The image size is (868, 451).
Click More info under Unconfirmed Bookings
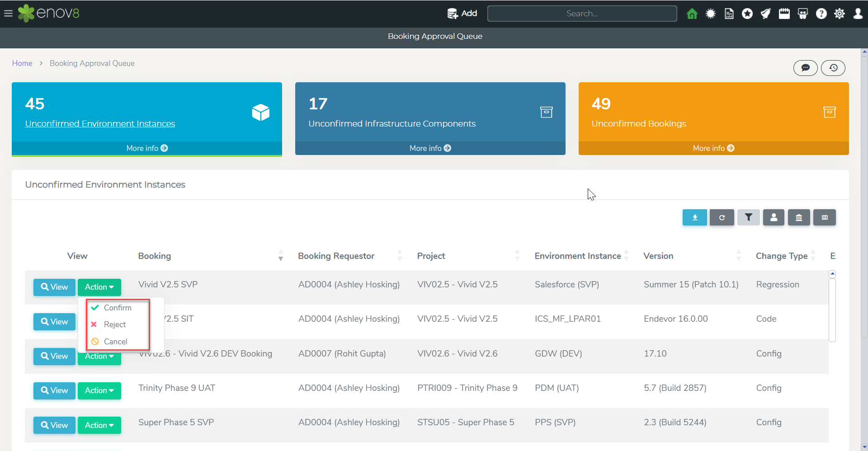point(713,148)
